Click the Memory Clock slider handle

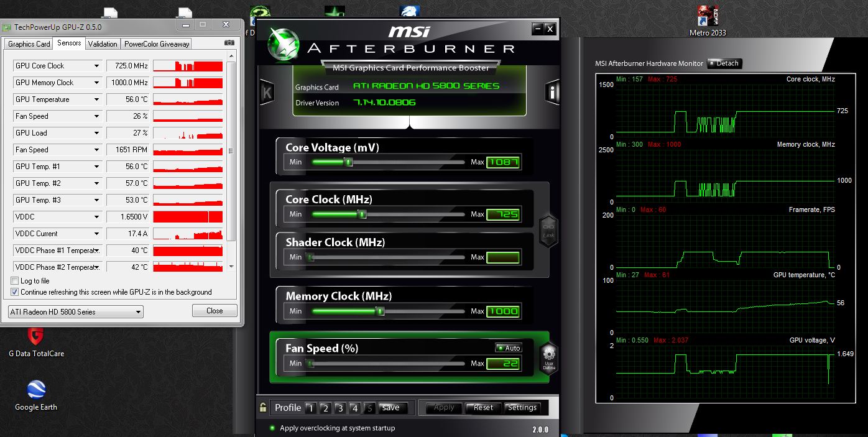(x=381, y=311)
